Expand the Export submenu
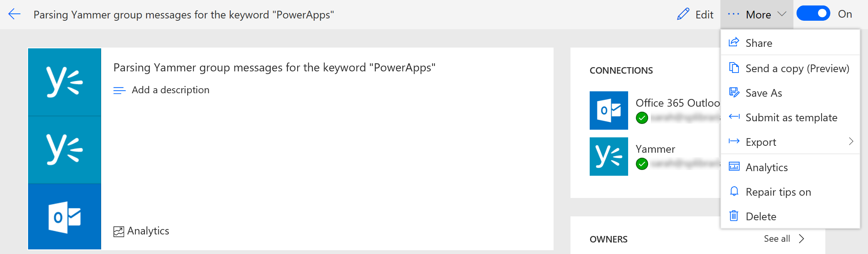Viewport: 868px width, 254px height. 851,142
